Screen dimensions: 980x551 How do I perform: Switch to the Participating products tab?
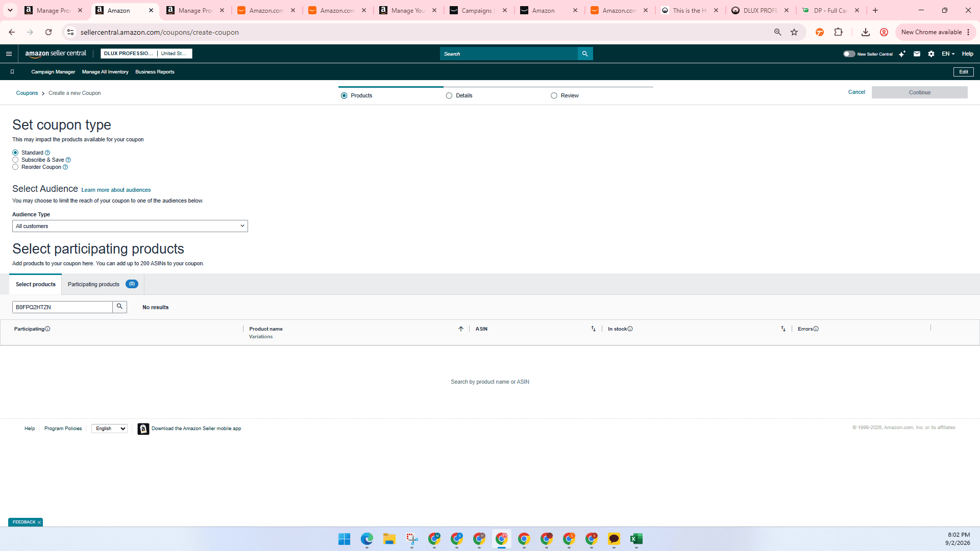(103, 284)
